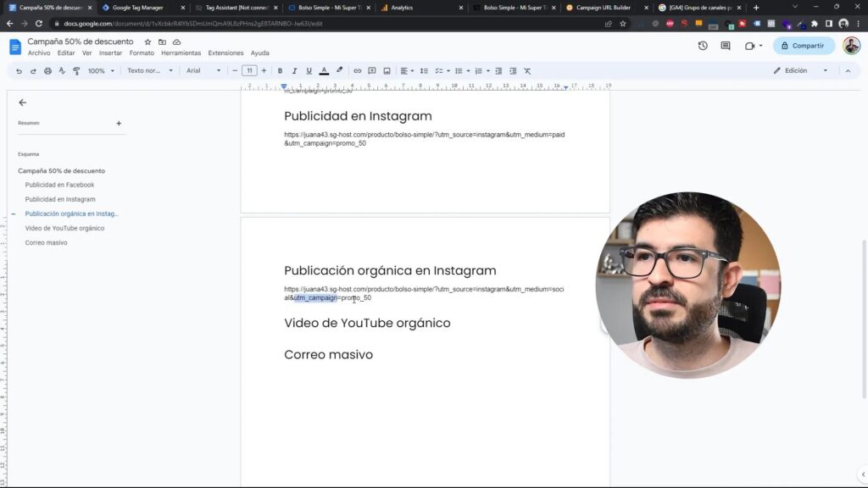The width and height of the screenshot is (868, 488).
Task: Open the Extensiones menu
Action: click(225, 53)
